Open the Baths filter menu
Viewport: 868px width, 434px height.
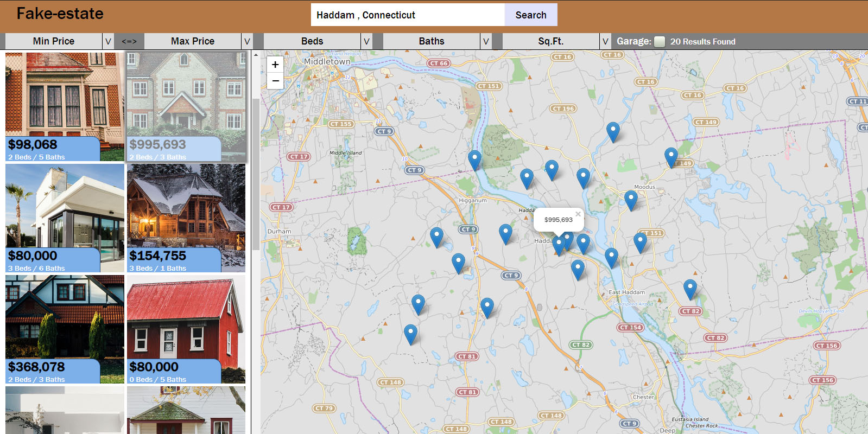(x=486, y=41)
